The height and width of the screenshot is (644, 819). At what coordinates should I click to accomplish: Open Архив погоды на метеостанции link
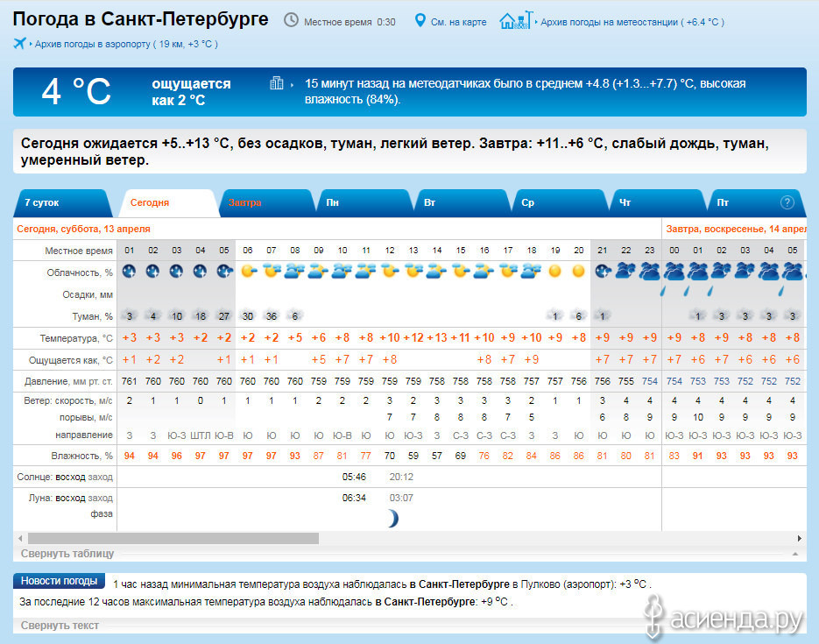(x=632, y=22)
